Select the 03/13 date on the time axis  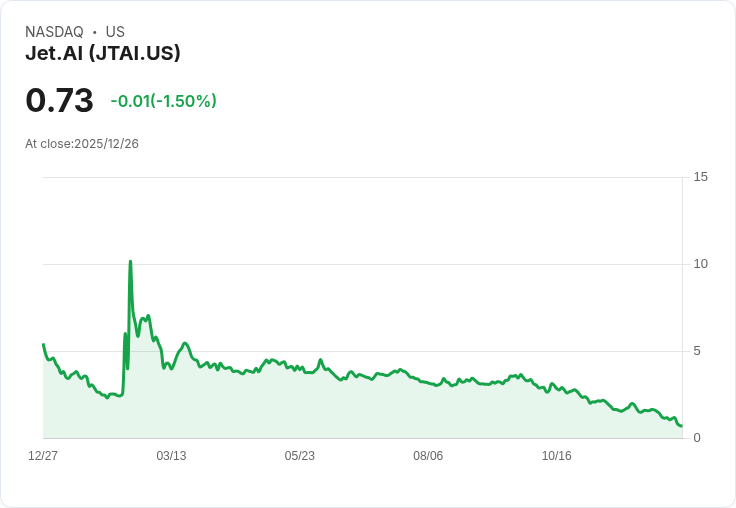[x=171, y=456]
